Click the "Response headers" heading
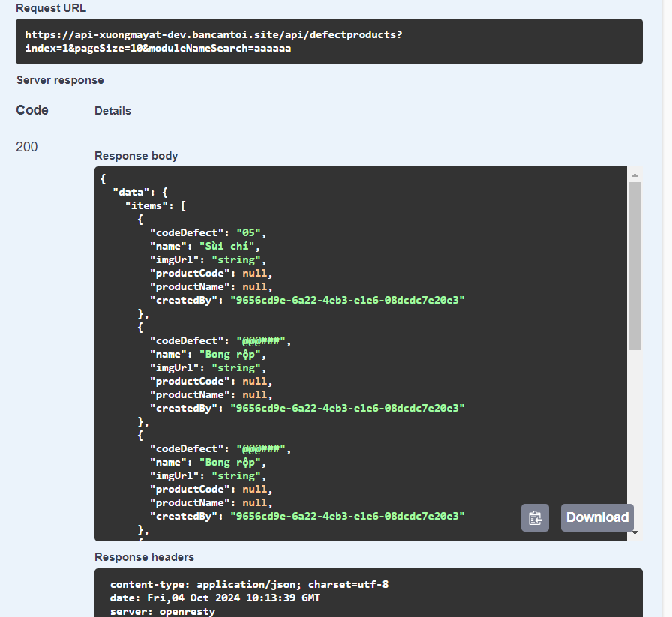 point(144,557)
